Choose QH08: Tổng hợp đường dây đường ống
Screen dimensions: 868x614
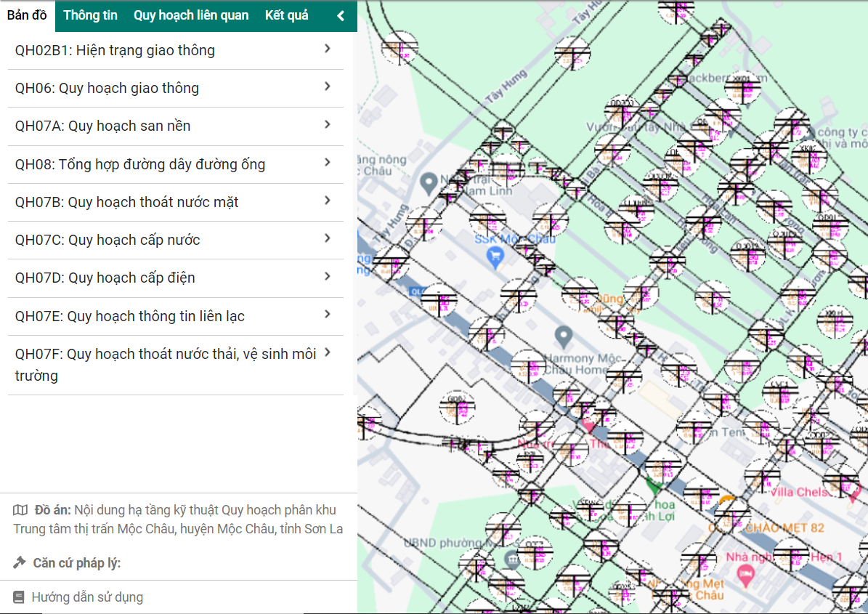click(x=140, y=164)
